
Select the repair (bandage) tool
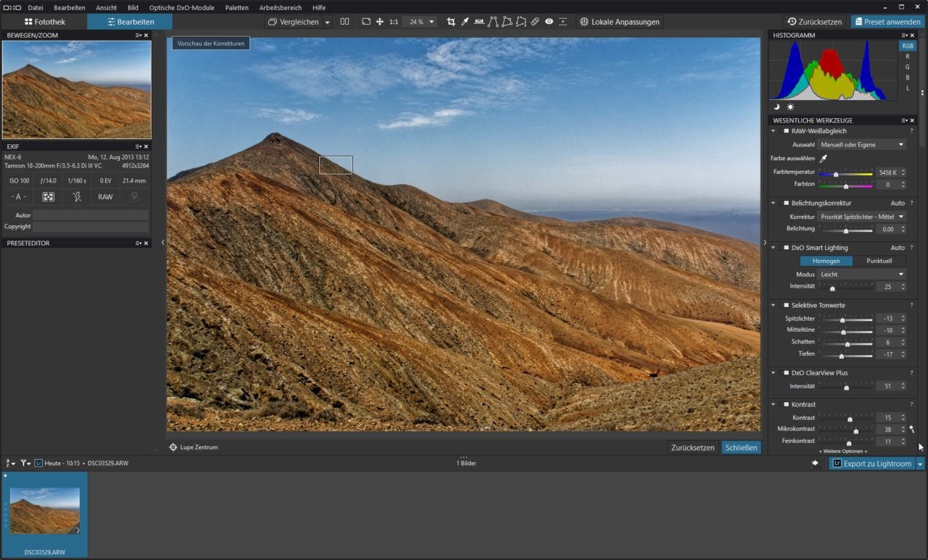[x=534, y=22]
